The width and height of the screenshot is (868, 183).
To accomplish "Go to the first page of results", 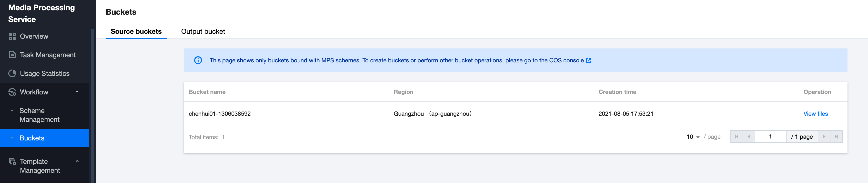I will [x=736, y=137].
